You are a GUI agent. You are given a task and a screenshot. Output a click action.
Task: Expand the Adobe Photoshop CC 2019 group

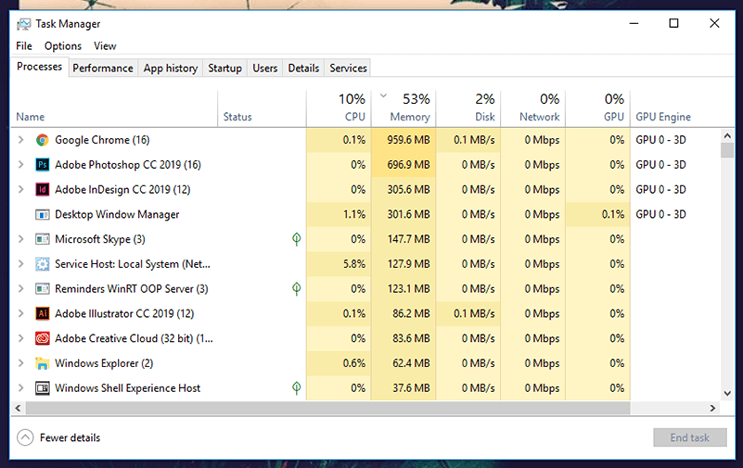pos(21,164)
